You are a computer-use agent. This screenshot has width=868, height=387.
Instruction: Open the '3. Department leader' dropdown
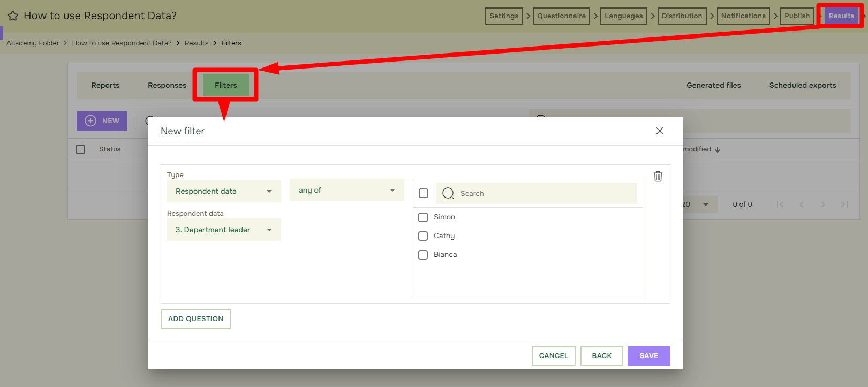224,230
